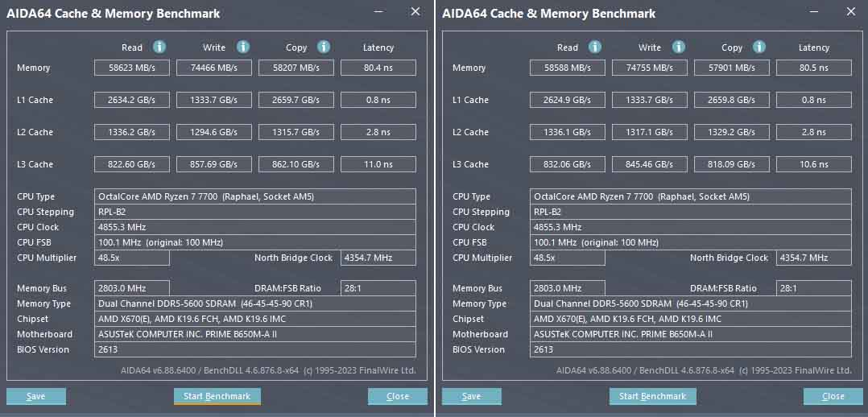Select memory latency 80.4 ns
This screenshot has height=417, width=868.
(x=378, y=68)
